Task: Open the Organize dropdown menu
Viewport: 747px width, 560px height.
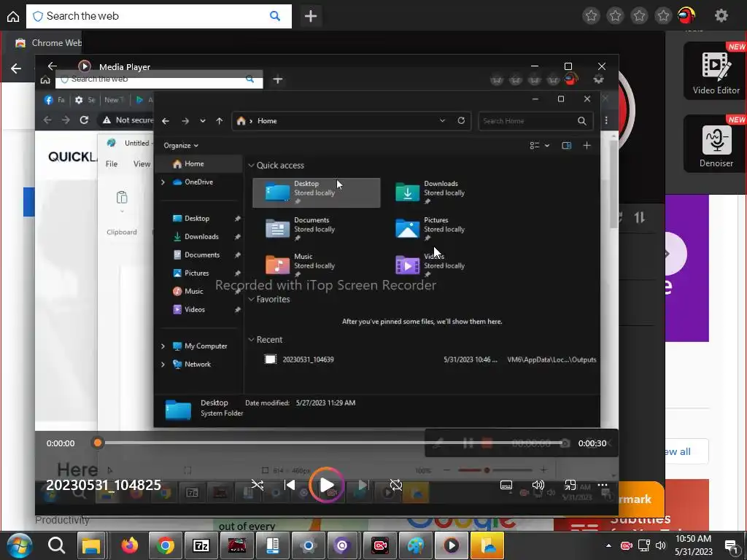Action: [181, 145]
